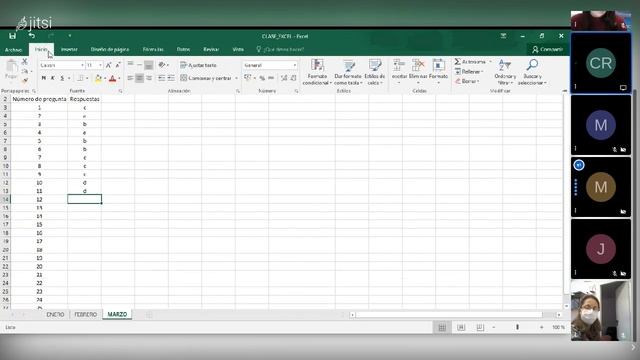Decrease font size with small A icon
The height and width of the screenshot is (360, 640).
click(118, 65)
